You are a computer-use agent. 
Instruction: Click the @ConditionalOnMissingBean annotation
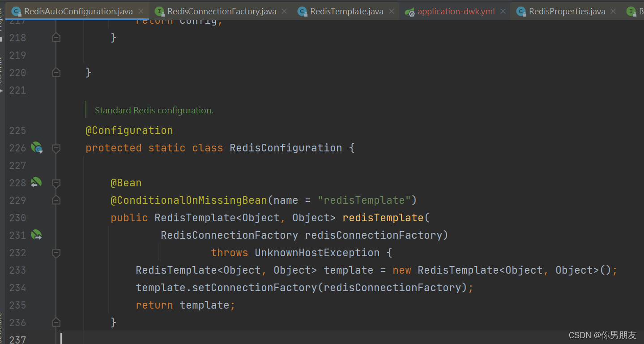click(x=189, y=200)
